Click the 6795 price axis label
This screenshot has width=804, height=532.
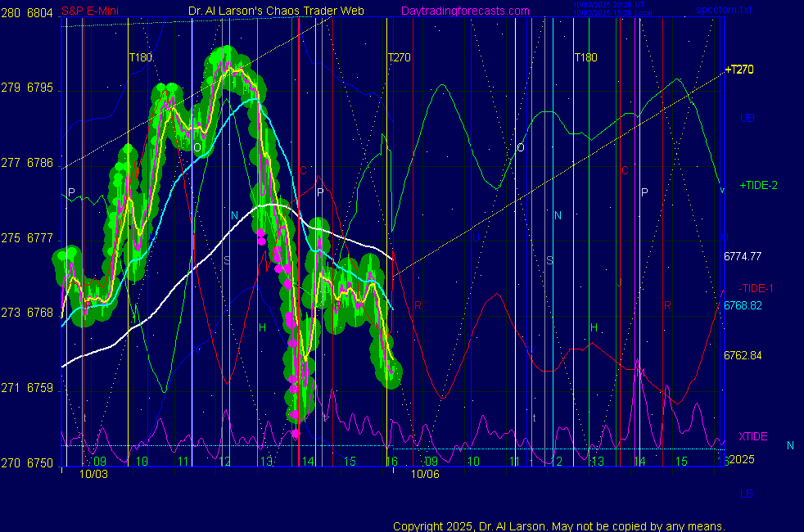pyautogui.click(x=40, y=88)
